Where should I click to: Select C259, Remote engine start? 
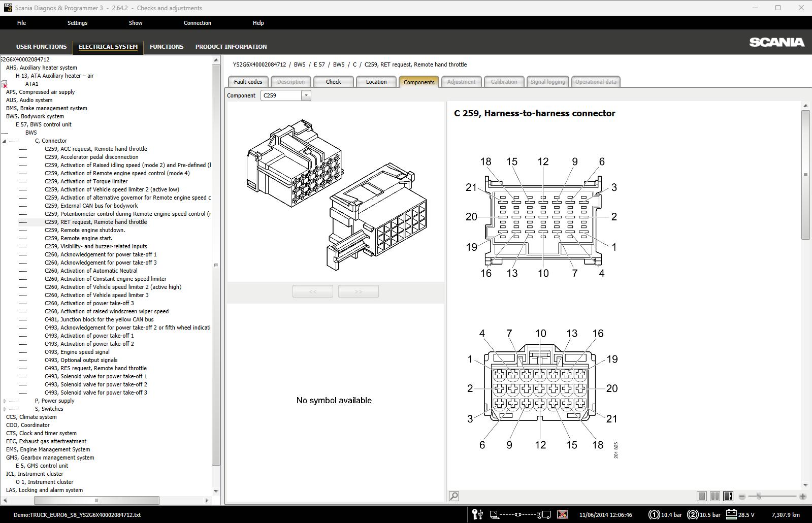pos(79,239)
